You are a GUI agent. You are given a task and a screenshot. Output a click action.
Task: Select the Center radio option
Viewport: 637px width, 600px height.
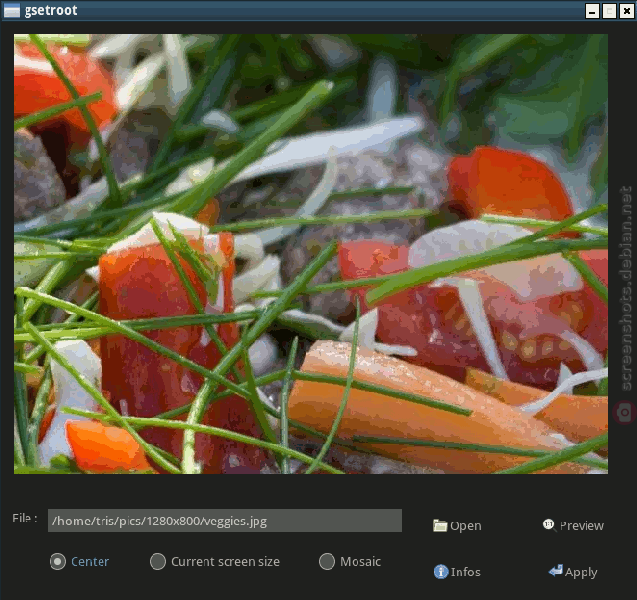click(x=79, y=561)
